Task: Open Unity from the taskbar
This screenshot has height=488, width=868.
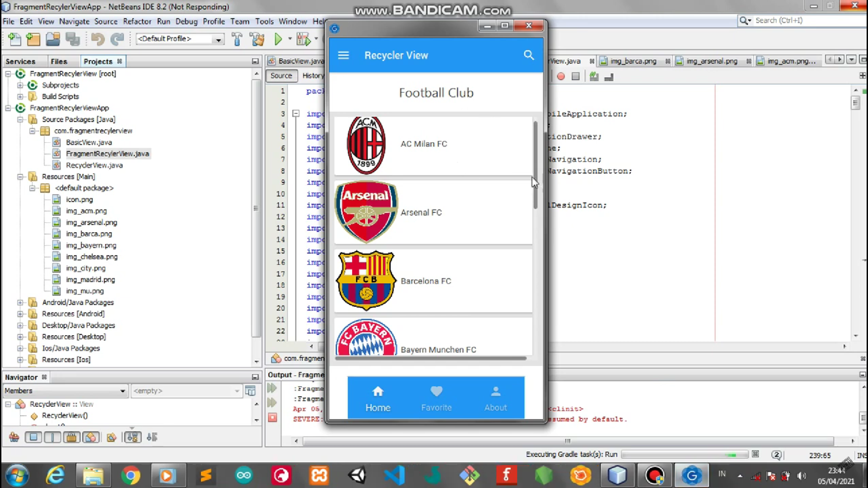Action: click(357, 475)
